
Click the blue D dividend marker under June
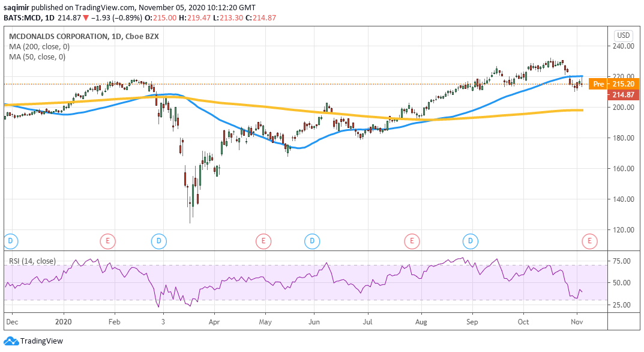[311, 241]
